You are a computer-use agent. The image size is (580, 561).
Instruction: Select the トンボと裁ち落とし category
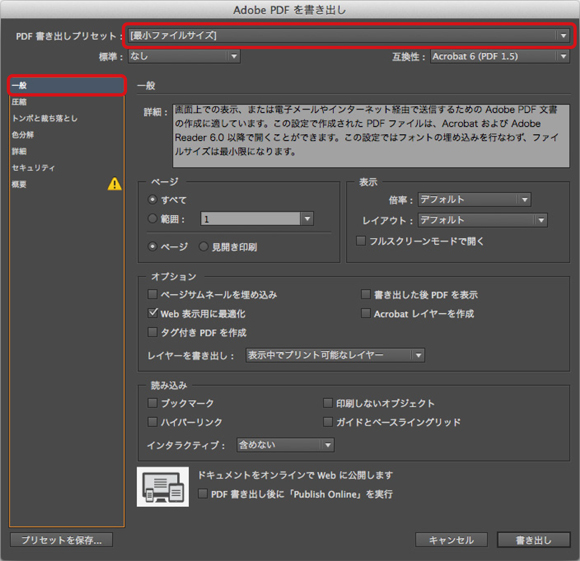(x=67, y=118)
